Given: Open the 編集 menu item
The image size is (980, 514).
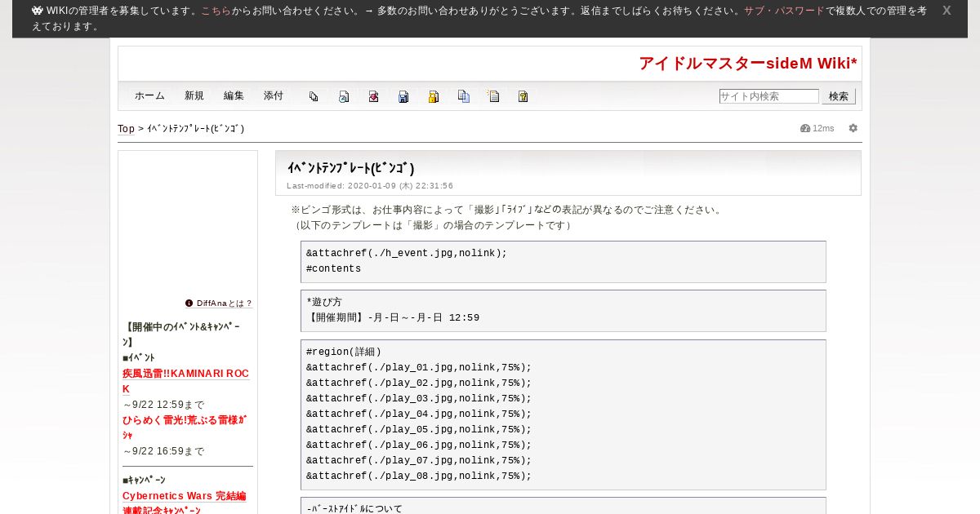Looking at the screenshot, I should (x=234, y=95).
